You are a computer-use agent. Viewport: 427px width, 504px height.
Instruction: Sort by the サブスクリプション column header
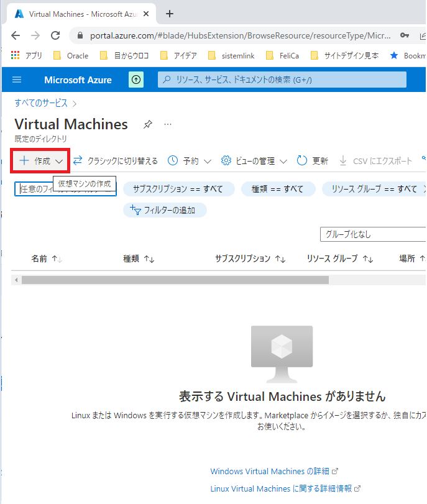(x=250, y=259)
